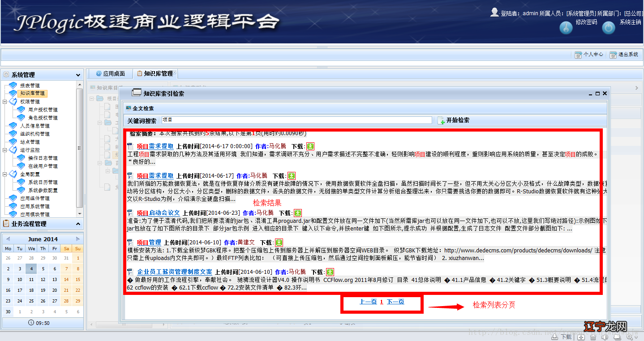
Task: Click the 站点管理 diamond icon
Action: tap(13, 142)
